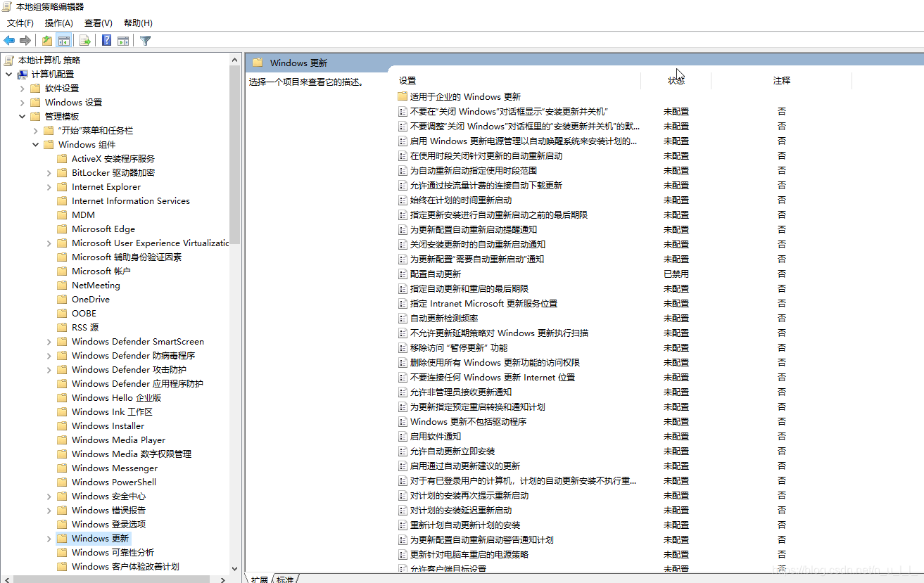Open the 帮助(H) menu
This screenshot has height=583, width=924.
[x=137, y=23]
